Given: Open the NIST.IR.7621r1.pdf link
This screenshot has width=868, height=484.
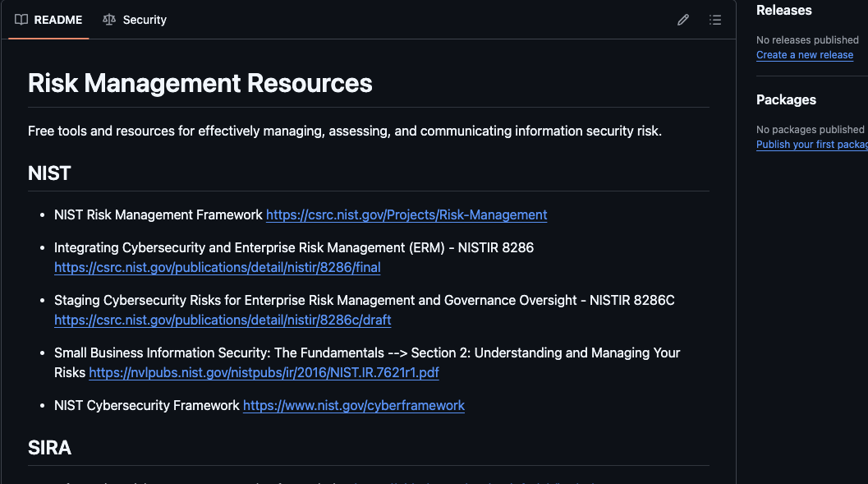Looking at the screenshot, I should click(x=264, y=372).
